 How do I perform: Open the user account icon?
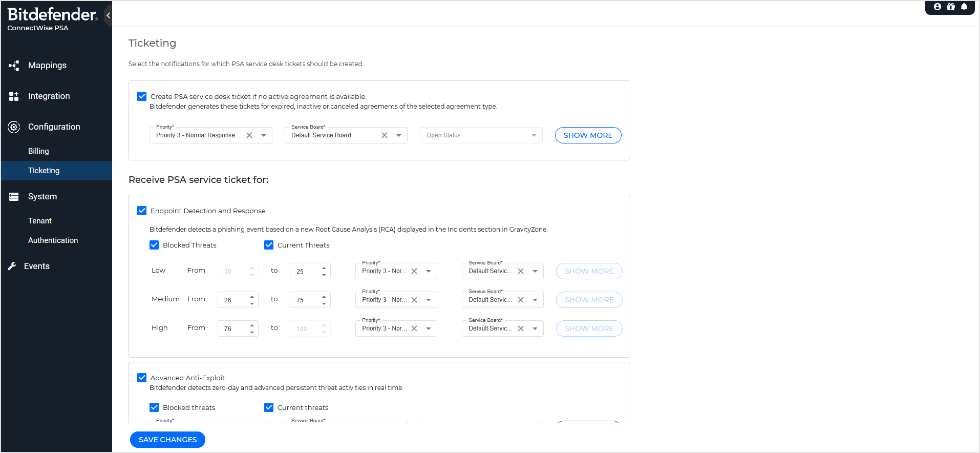938,7
